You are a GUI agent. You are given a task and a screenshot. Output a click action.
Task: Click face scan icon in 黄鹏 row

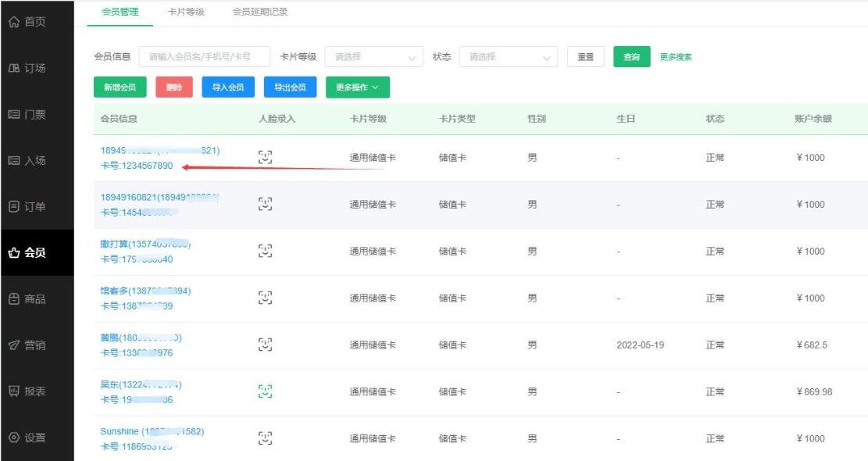coord(266,345)
